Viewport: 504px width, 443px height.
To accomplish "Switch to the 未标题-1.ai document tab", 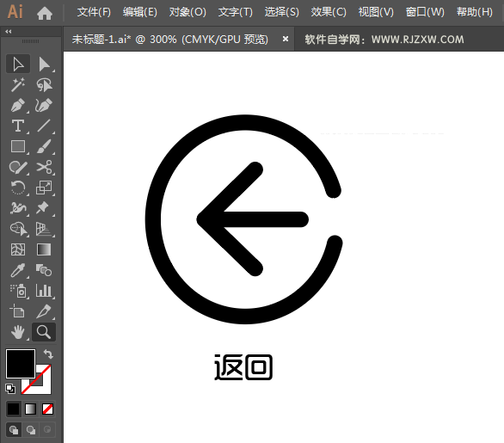I will click(169, 40).
